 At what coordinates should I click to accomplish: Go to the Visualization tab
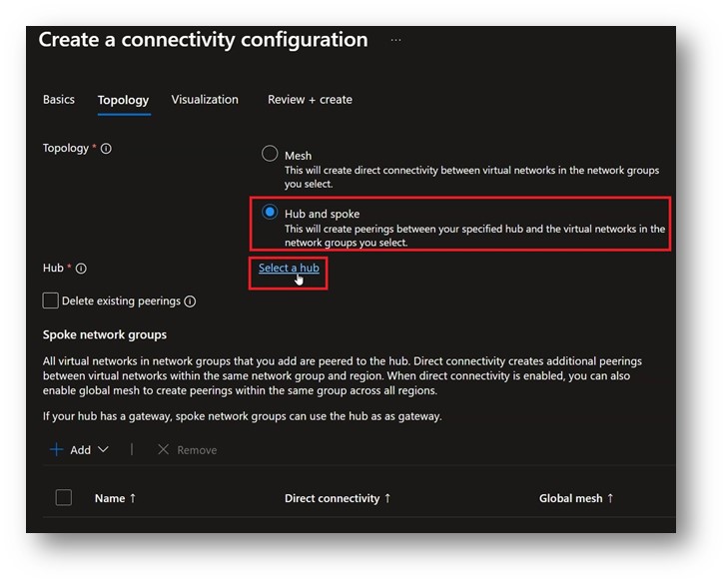pyautogui.click(x=205, y=100)
